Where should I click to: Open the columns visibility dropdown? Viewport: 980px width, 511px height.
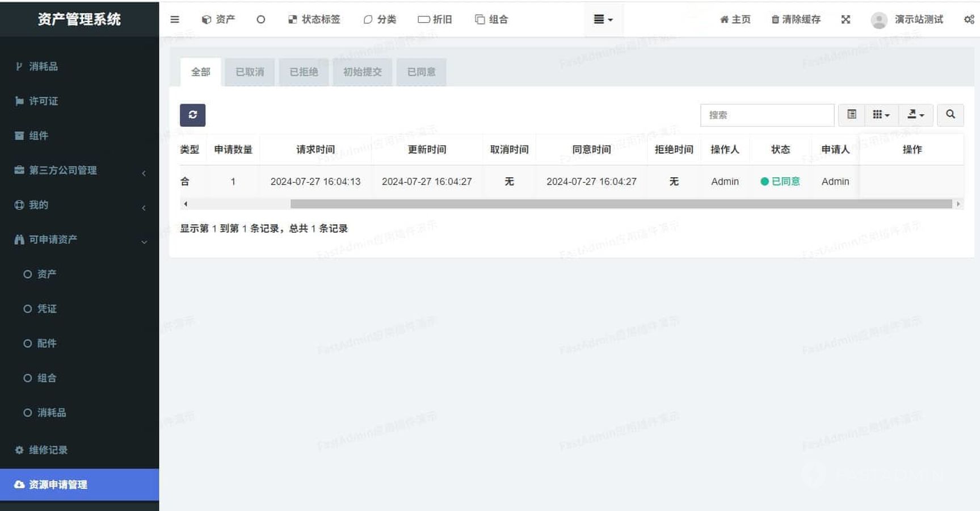pos(881,115)
